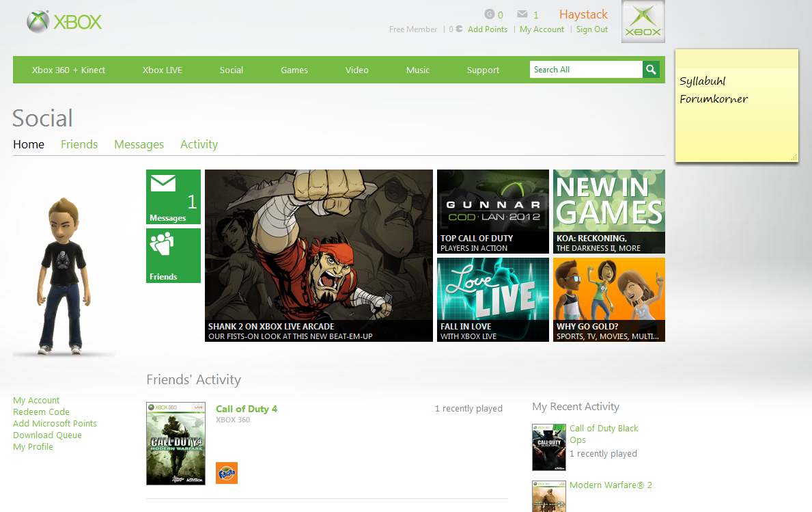Click My Account in left sidebar

(x=36, y=401)
